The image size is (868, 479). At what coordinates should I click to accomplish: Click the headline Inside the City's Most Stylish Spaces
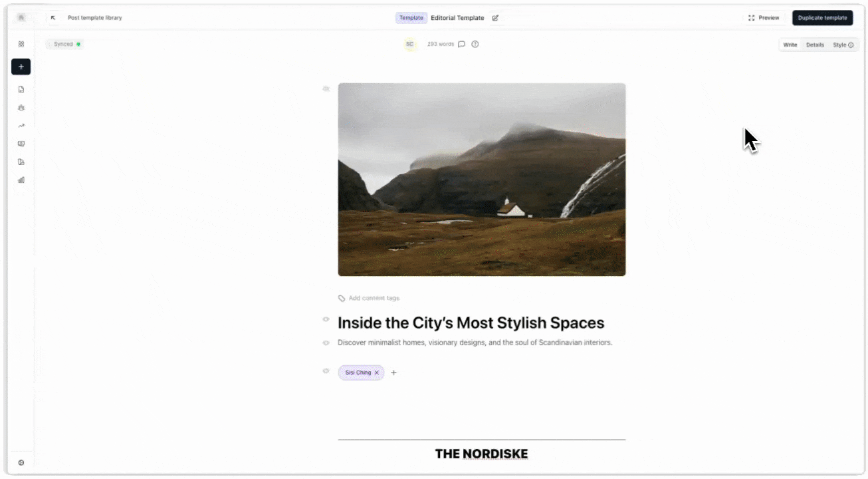pos(471,323)
